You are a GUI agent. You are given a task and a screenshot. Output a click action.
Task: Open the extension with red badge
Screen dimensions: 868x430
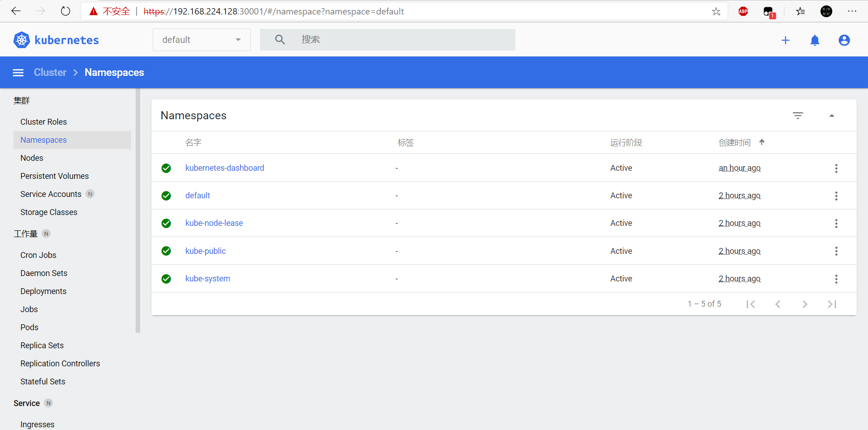pos(769,12)
